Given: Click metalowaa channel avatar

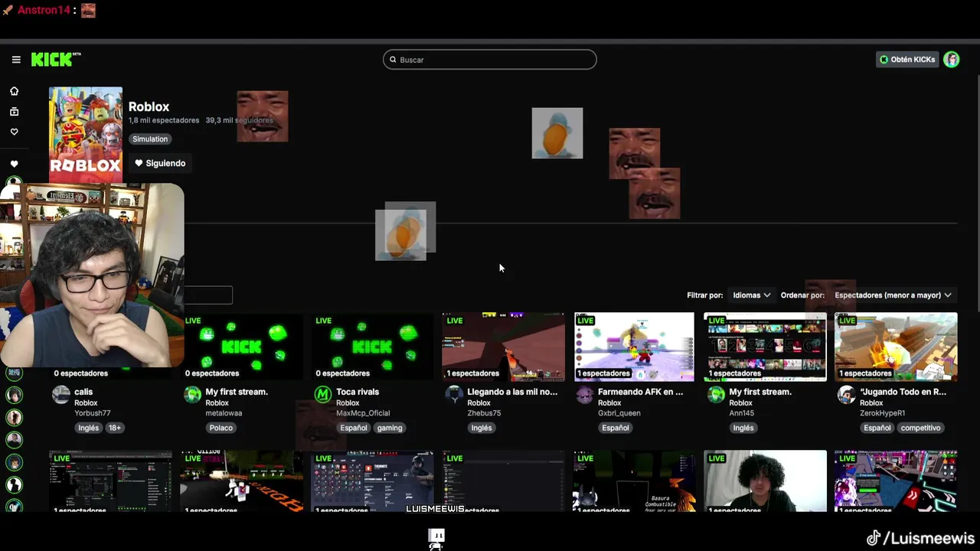Looking at the screenshot, I should [x=193, y=395].
